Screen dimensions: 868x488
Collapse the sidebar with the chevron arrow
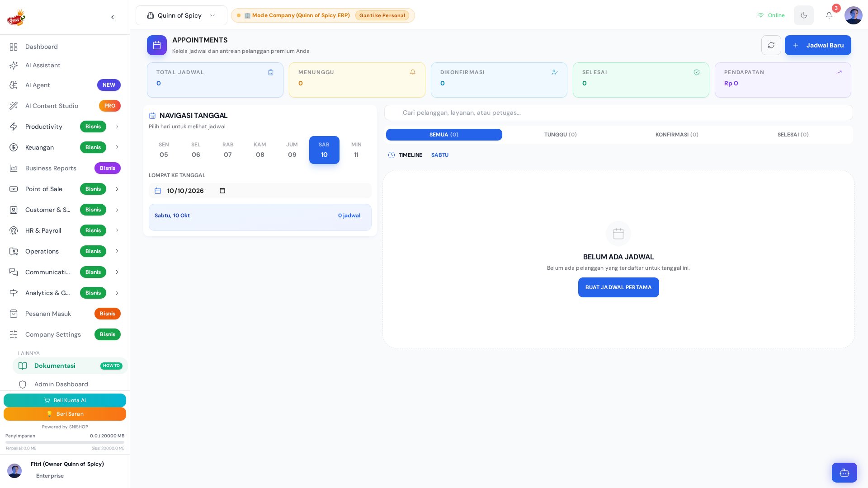[x=113, y=17]
